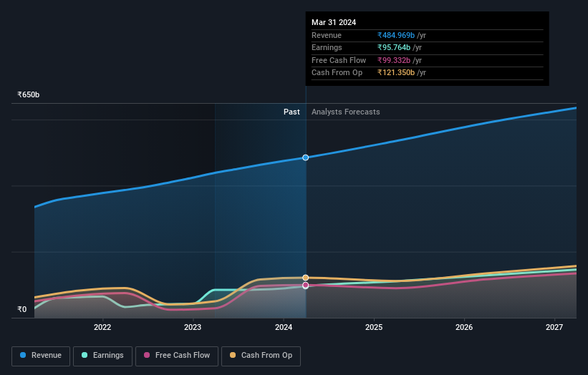This screenshot has width=588, height=375.
Task: Toggle the Cash From Op legend series
Action: (261, 356)
